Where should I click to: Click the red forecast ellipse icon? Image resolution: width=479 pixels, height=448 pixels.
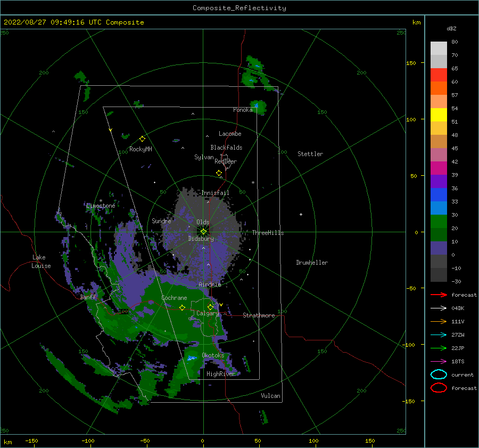pyautogui.click(x=439, y=388)
